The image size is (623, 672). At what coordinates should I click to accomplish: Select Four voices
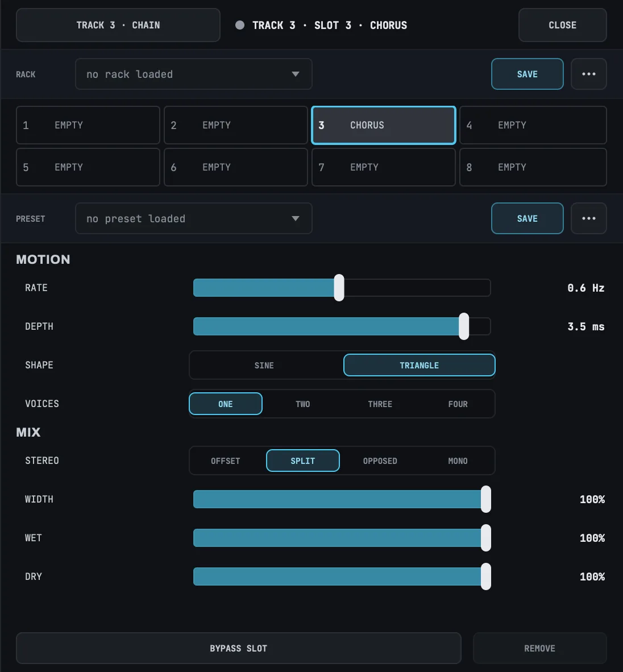pos(458,404)
